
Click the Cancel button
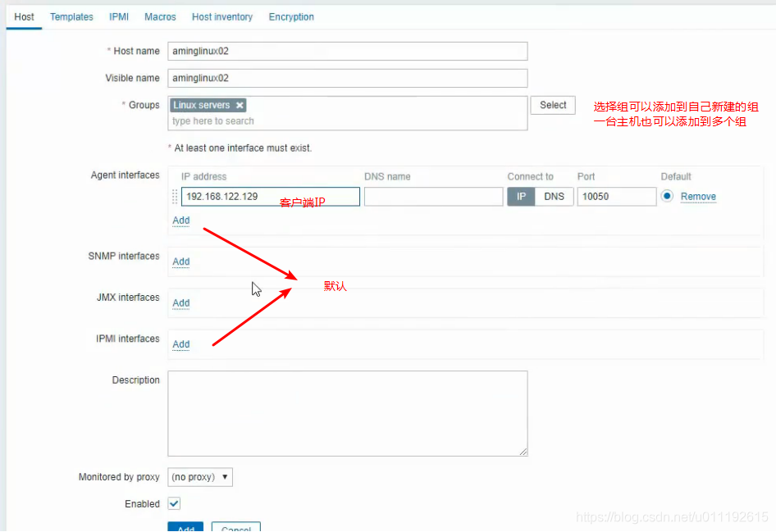coord(236,527)
